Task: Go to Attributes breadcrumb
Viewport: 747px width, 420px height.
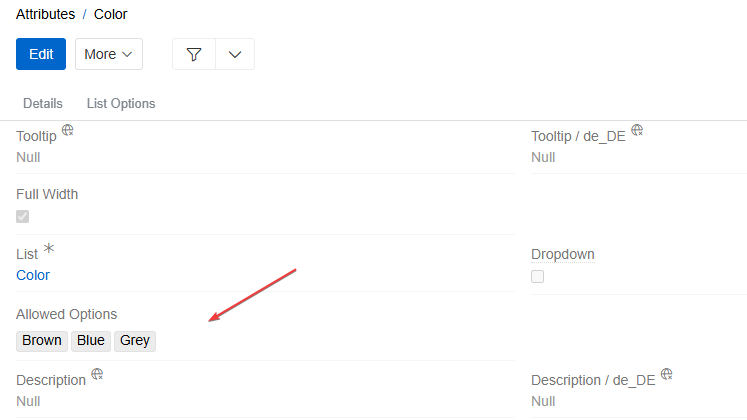Action: pos(46,14)
